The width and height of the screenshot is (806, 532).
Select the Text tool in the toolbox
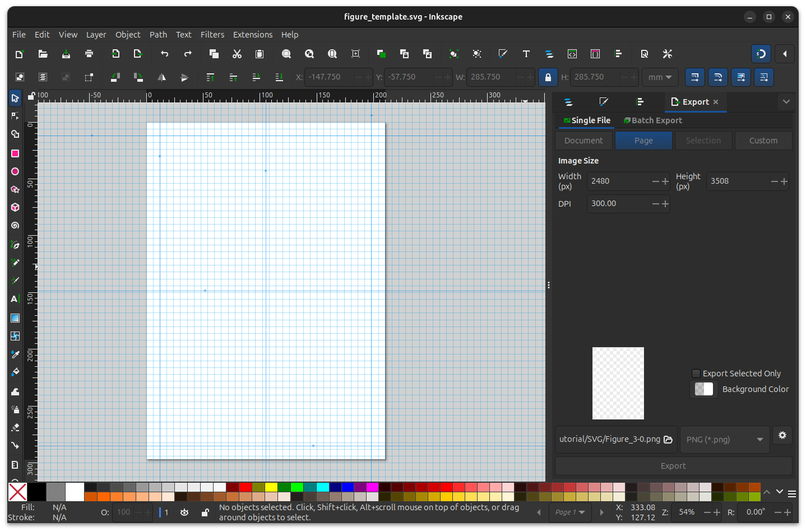point(15,299)
